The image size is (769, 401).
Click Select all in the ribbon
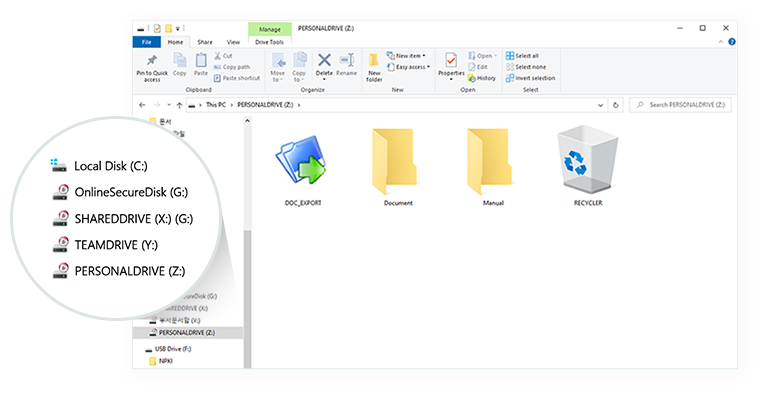click(526, 56)
